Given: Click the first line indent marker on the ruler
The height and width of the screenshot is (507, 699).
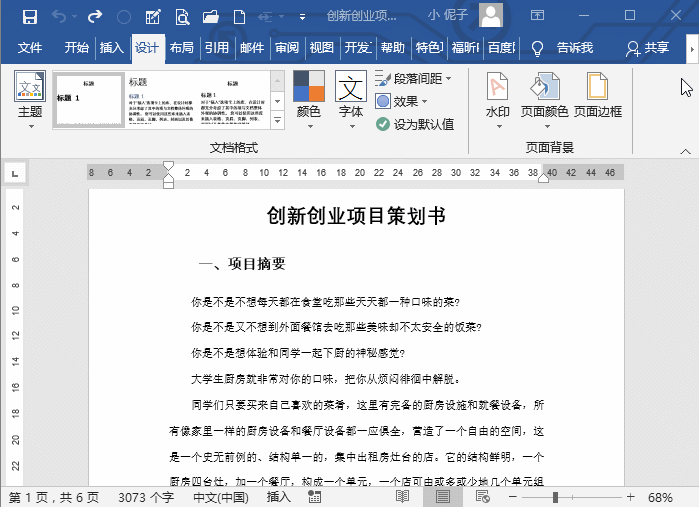Looking at the screenshot, I should click(168, 167).
